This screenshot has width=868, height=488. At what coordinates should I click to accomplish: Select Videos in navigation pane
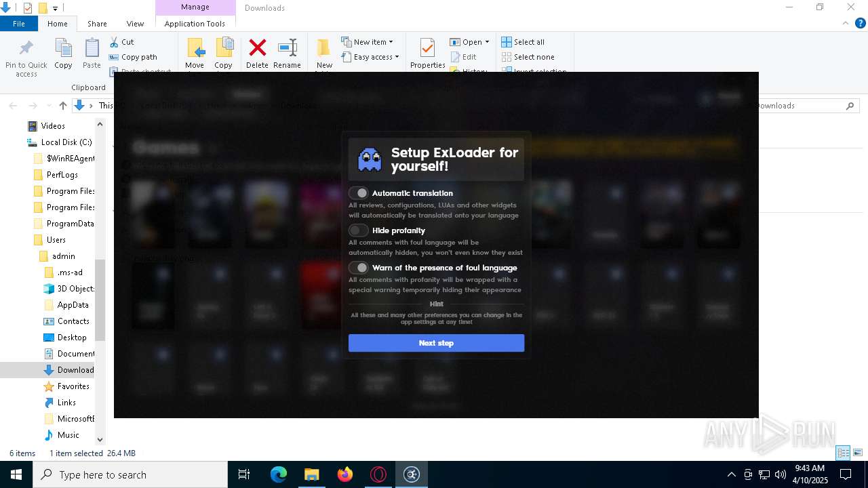click(53, 126)
